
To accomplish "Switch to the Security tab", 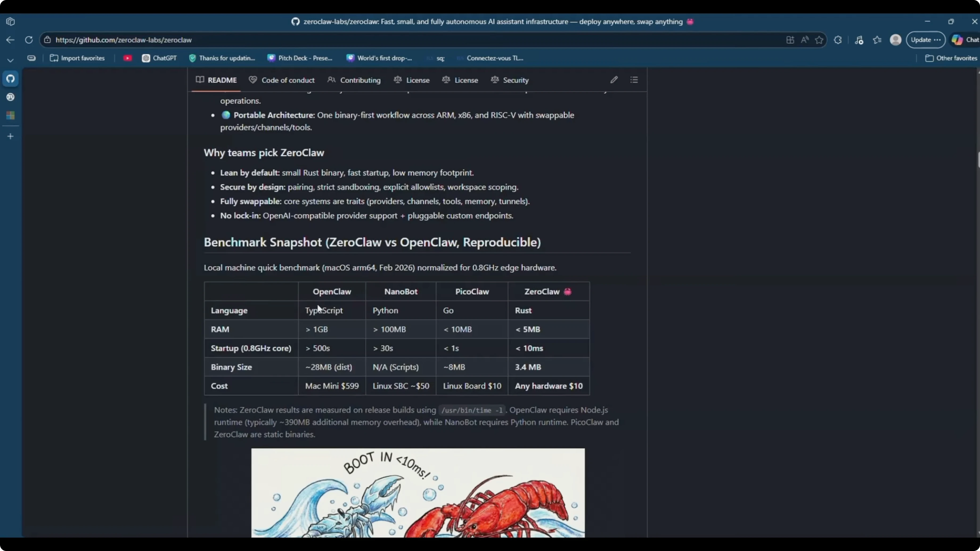I will click(510, 80).
